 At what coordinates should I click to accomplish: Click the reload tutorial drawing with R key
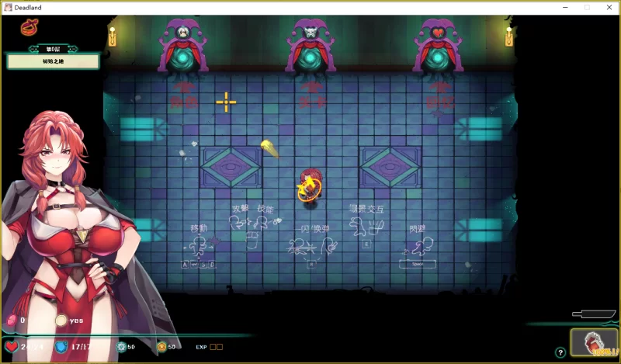pyautogui.click(x=313, y=246)
